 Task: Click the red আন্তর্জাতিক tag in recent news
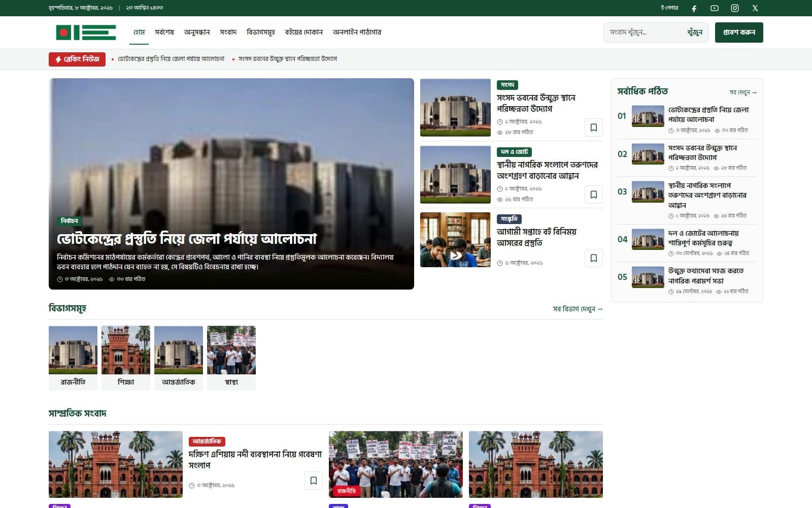(207, 441)
